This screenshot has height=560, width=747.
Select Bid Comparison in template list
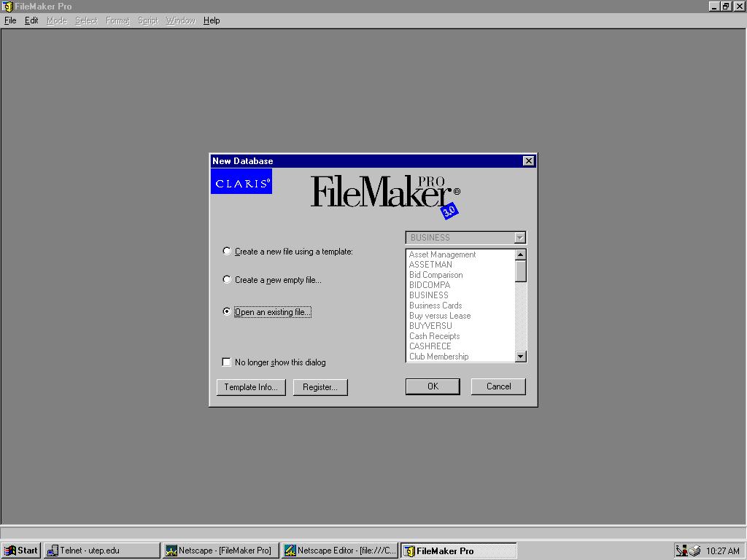coord(436,275)
